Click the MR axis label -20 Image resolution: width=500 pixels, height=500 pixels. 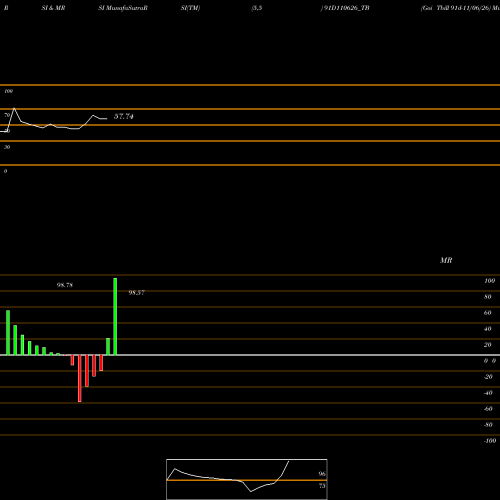click(488, 377)
